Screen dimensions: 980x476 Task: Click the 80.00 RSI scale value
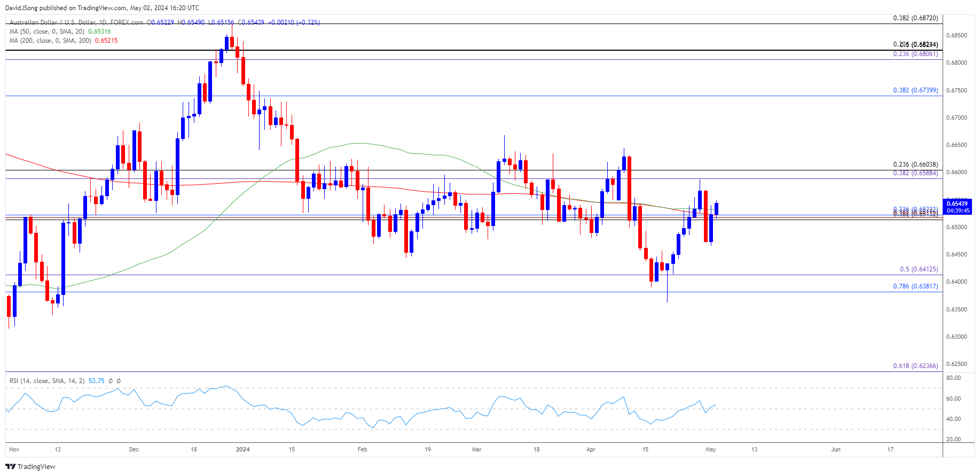(x=953, y=378)
